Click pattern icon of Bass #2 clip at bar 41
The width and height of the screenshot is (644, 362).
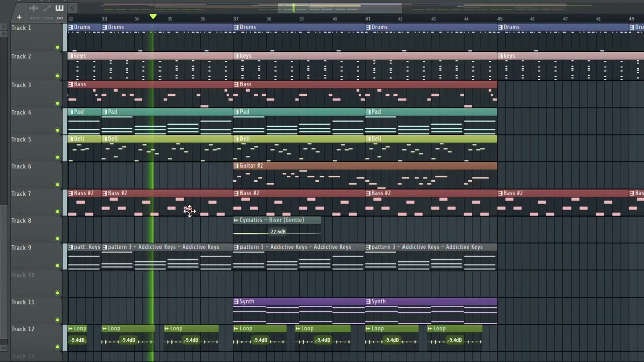pos(368,193)
